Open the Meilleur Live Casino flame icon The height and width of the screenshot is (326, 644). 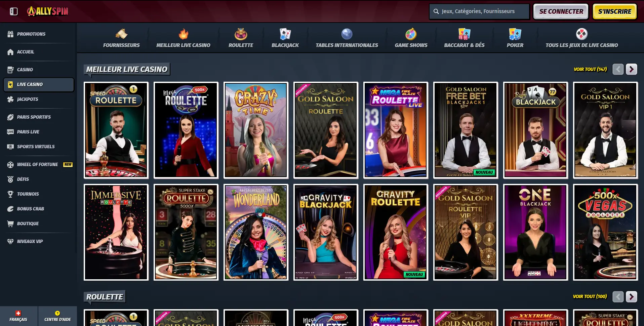(x=183, y=34)
